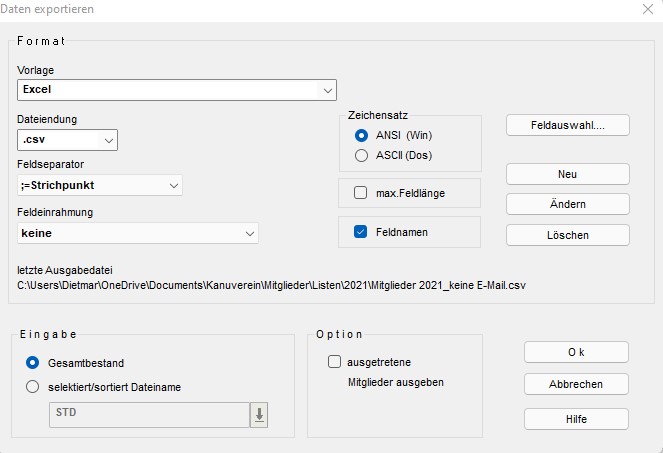The image size is (663, 453).
Task: Click the down-arrow icon beside the STD field
Action: [x=259, y=416]
